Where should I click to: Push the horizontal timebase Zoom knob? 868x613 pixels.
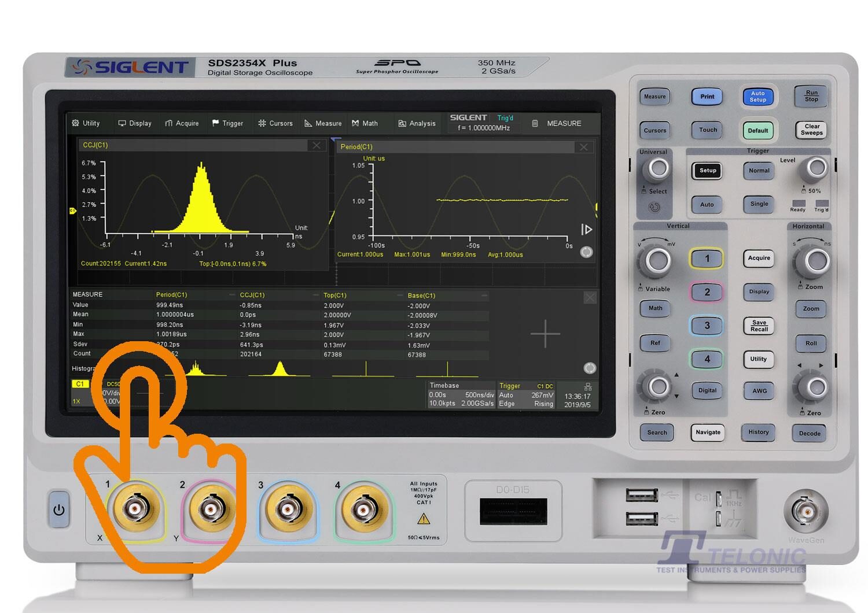tap(816, 261)
